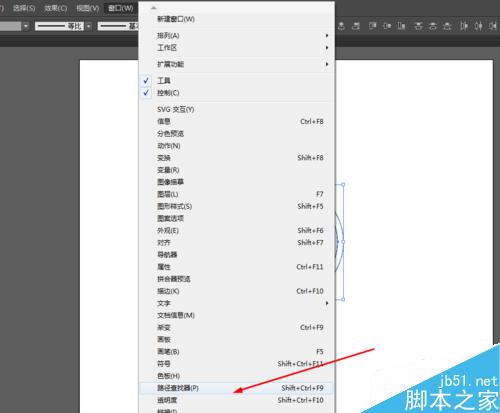Open the 透明度 transparency panel
Image resolution: width=500 pixels, height=413 pixels.
pyautogui.click(x=236, y=400)
